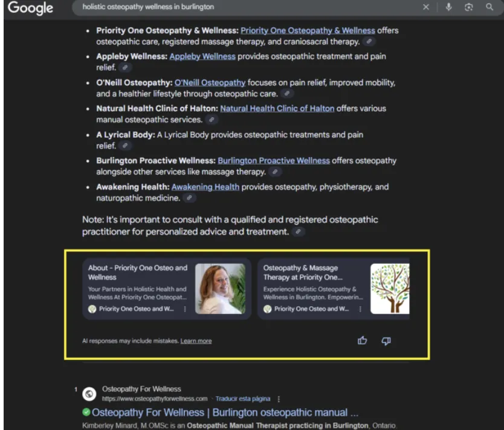Click source link icon after O'Neill Osteopathy description
This screenshot has height=430, width=504.
287,94
